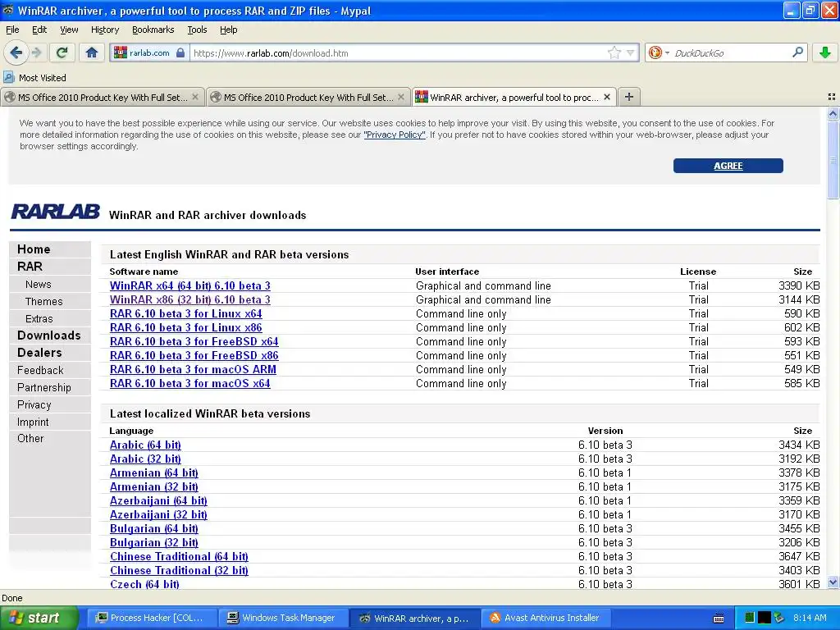The width and height of the screenshot is (840, 630).
Task: Open the Windows Start button
Action: (39, 618)
